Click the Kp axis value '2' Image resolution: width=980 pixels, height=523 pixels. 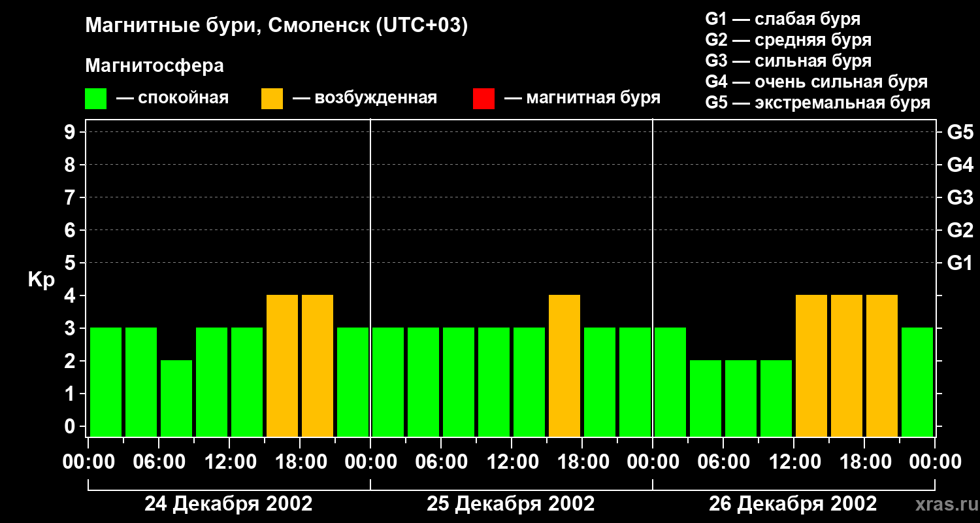(71, 361)
